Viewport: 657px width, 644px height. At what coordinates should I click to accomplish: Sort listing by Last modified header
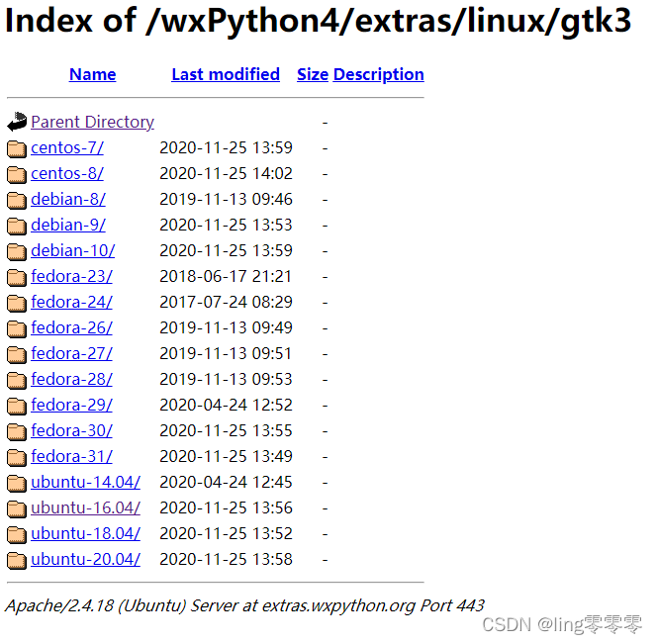tap(226, 74)
